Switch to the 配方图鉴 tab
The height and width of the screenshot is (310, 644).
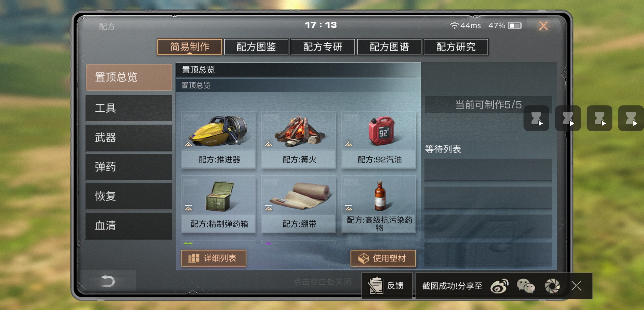(x=256, y=47)
